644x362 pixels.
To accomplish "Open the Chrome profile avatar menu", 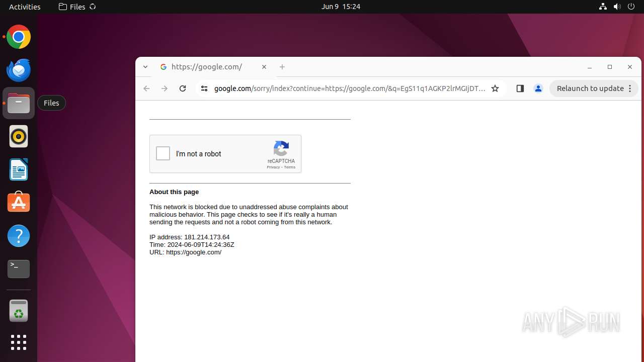I will tap(538, 88).
